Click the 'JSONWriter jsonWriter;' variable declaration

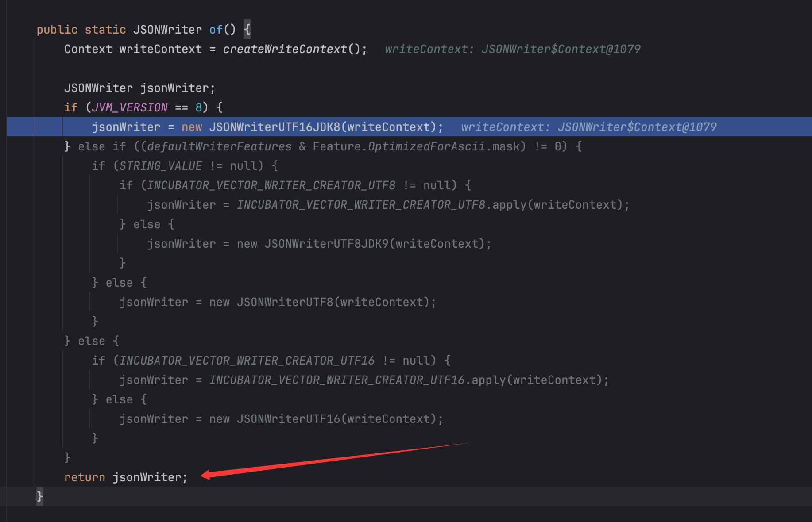tap(139, 88)
